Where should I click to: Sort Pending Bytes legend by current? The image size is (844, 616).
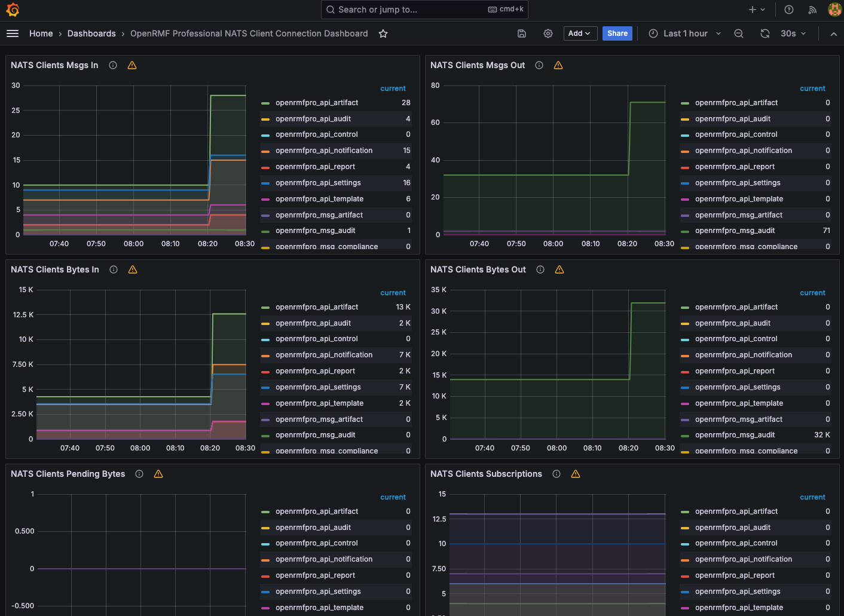click(x=393, y=497)
